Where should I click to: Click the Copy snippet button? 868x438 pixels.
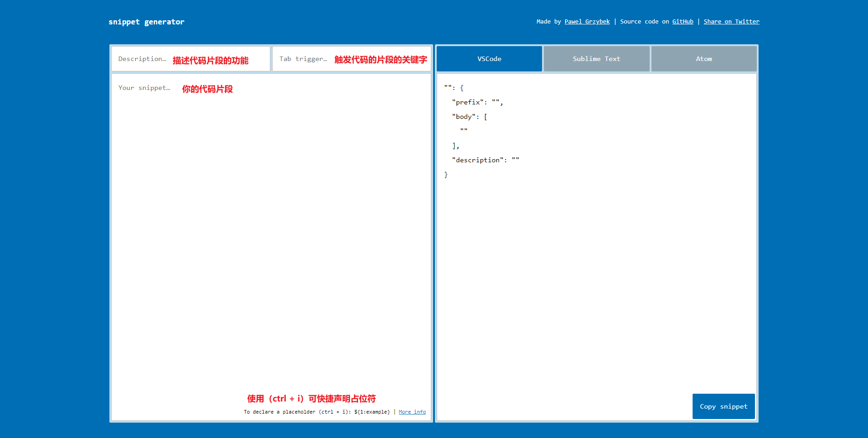tap(724, 406)
